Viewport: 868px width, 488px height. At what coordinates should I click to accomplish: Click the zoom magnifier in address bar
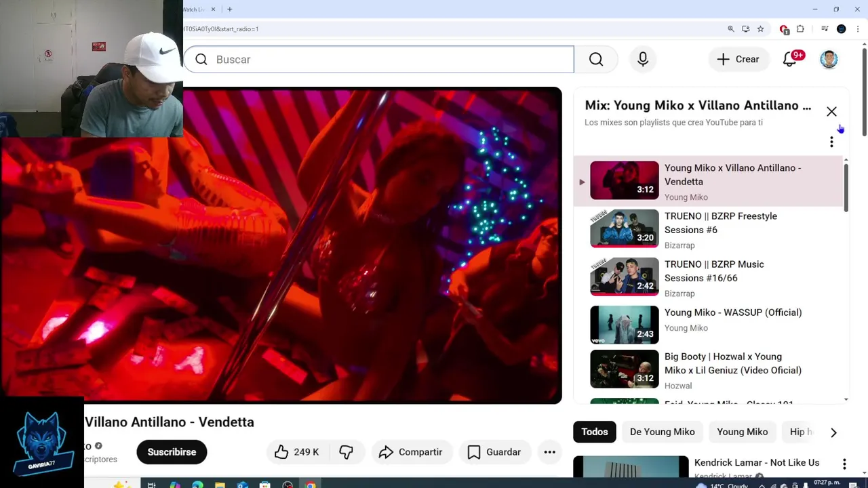730,29
